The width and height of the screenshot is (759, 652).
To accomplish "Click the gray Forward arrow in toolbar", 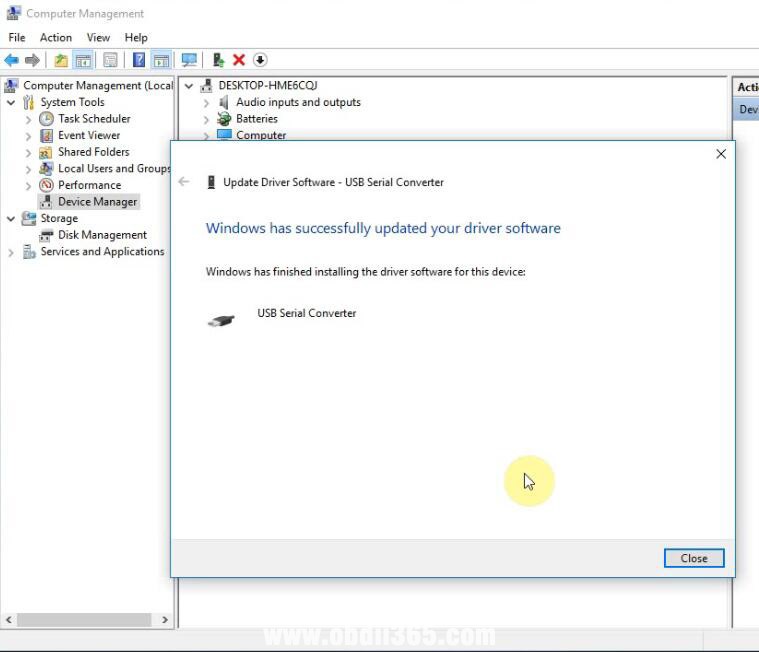I will click(32, 60).
